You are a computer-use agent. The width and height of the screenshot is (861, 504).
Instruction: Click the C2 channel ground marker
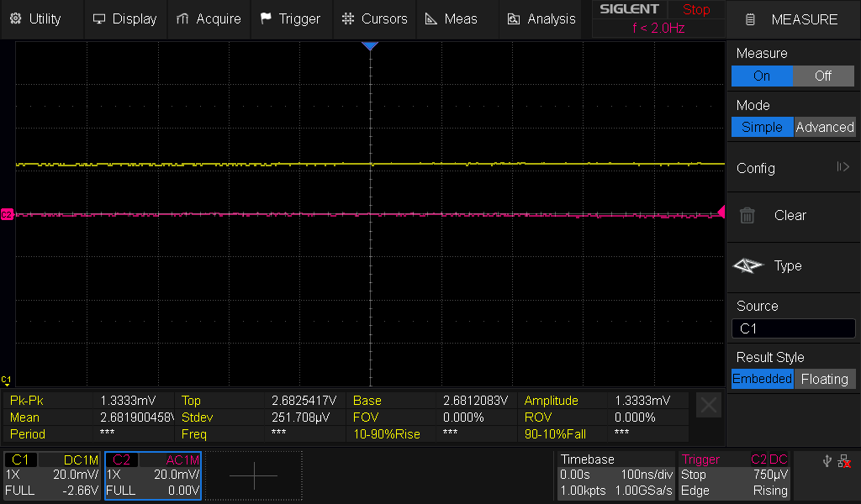pyautogui.click(x=7, y=214)
